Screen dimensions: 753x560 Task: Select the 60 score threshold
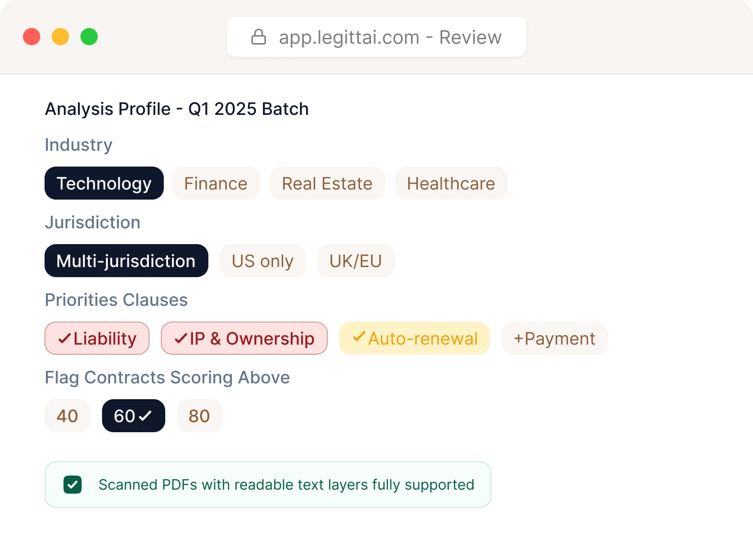(133, 416)
